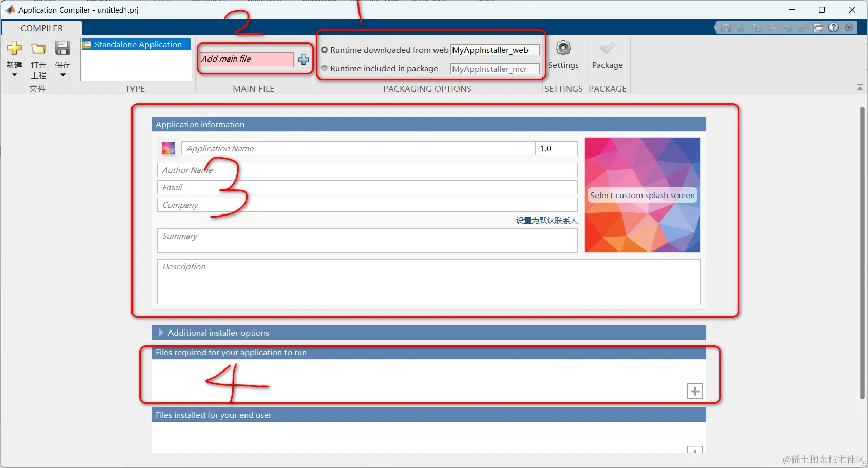Open the dropdown arrow under New (新建)
The height and width of the screenshot is (468, 868).
14,75
